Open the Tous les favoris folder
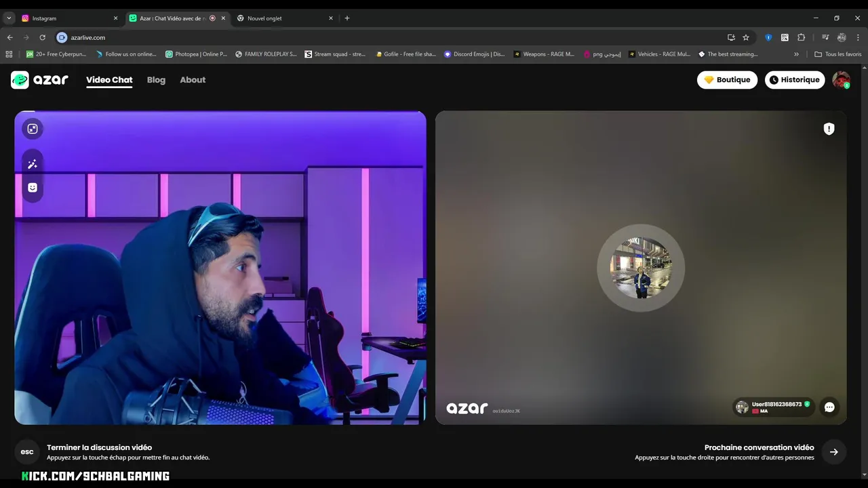Image resolution: width=868 pixels, height=488 pixels. pos(838,54)
